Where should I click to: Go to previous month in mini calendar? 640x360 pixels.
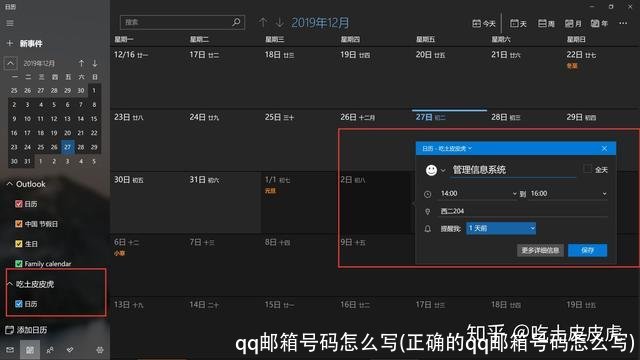click(81, 63)
